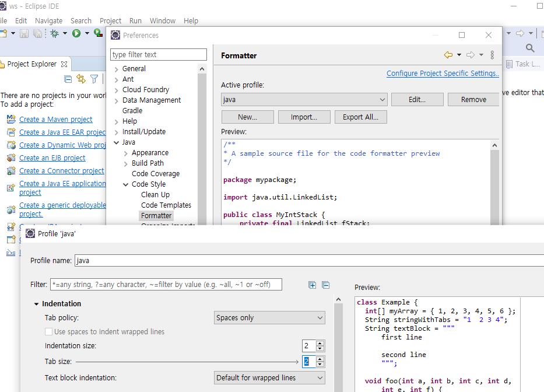
Task: Open the Preferences three-dot view menu
Action: tap(492, 55)
